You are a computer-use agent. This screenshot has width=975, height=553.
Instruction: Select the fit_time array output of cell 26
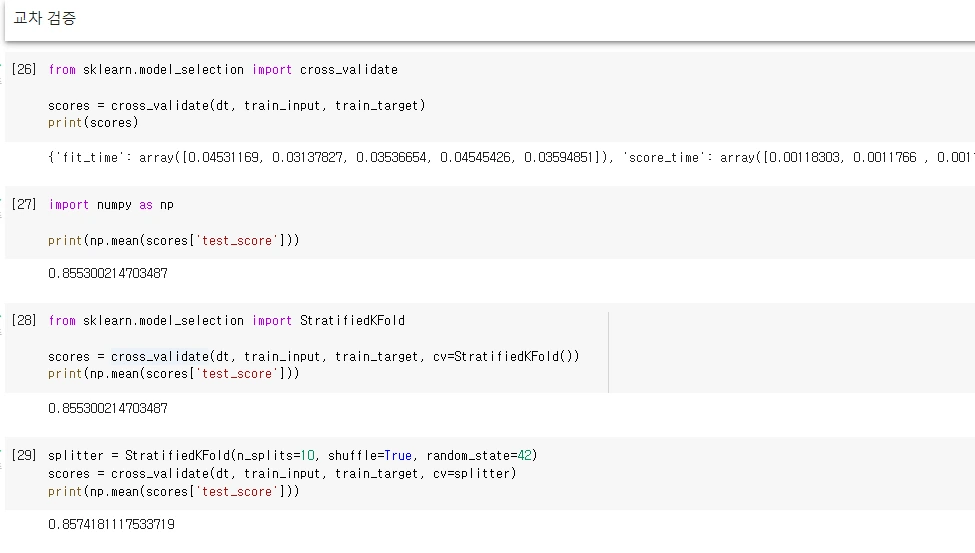(331, 157)
